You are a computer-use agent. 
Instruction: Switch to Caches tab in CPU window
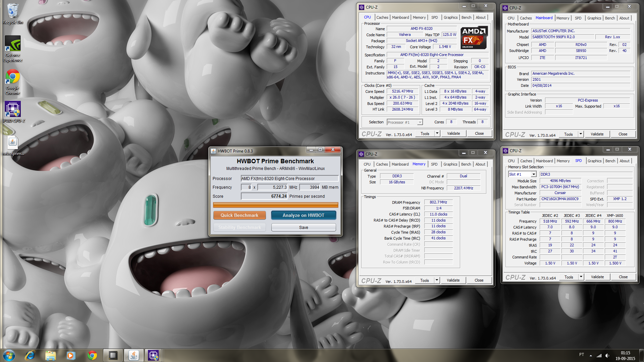(x=382, y=17)
